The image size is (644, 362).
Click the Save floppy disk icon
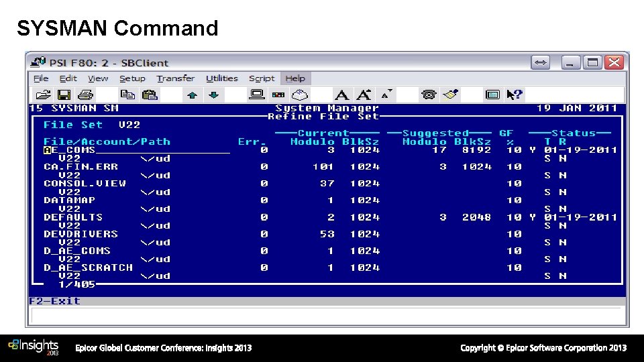pyautogui.click(x=64, y=95)
